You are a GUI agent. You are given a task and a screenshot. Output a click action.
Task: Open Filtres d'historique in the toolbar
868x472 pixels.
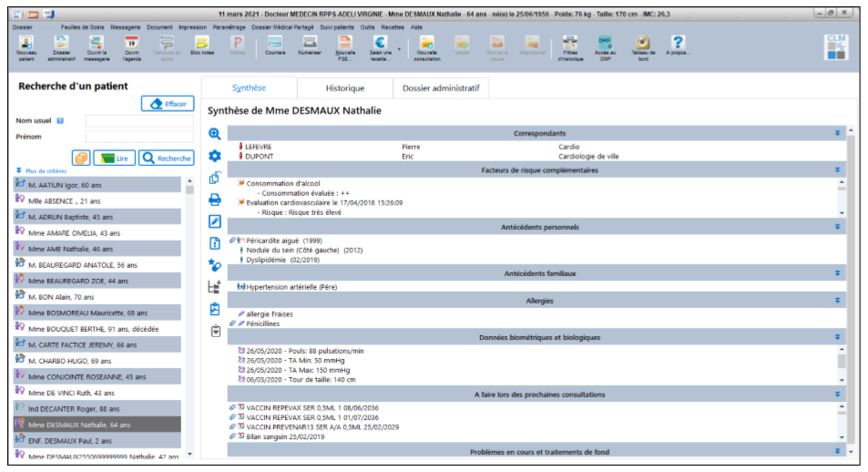[570, 46]
